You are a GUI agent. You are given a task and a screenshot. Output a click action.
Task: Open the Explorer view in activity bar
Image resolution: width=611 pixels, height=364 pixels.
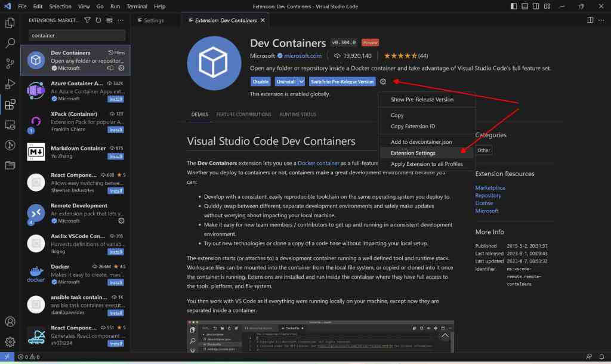tap(10, 23)
